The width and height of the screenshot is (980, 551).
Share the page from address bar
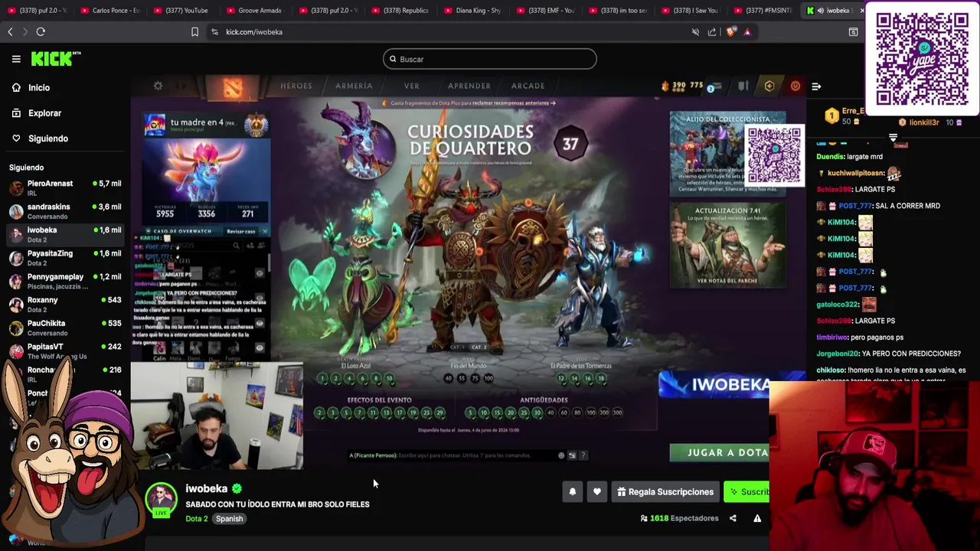(712, 31)
